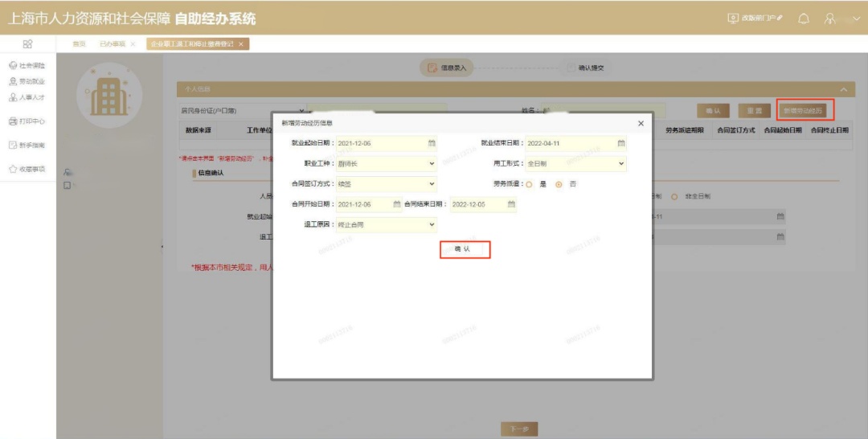The image size is (868, 439).
Task: Click 确认 button in the dialog
Action: tap(465, 249)
